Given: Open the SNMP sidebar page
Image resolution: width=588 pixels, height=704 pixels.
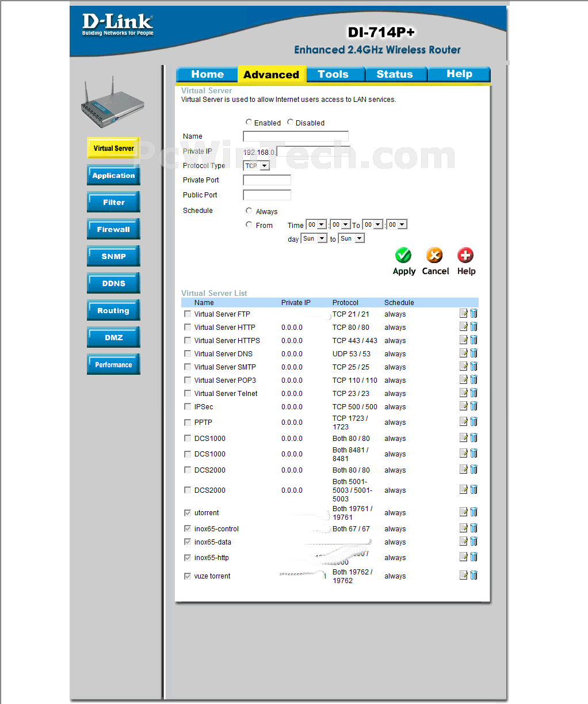Looking at the screenshot, I should 113,256.
